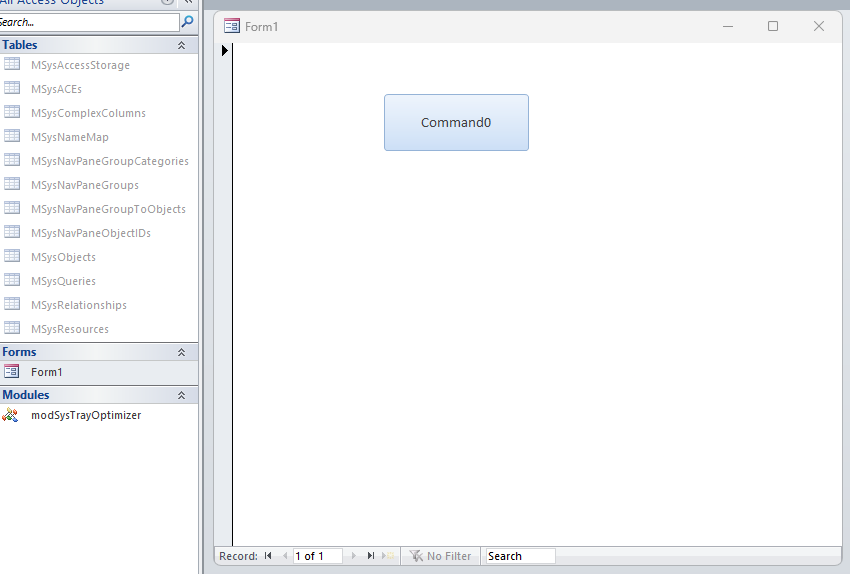Click the No Filter indicator
Image resolution: width=850 pixels, height=574 pixels.
pyautogui.click(x=441, y=556)
